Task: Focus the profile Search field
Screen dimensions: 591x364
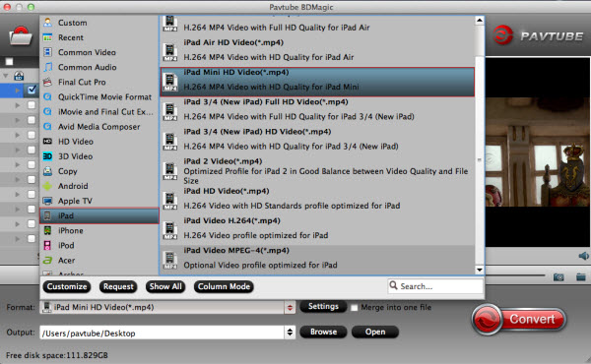Action: pos(435,286)
